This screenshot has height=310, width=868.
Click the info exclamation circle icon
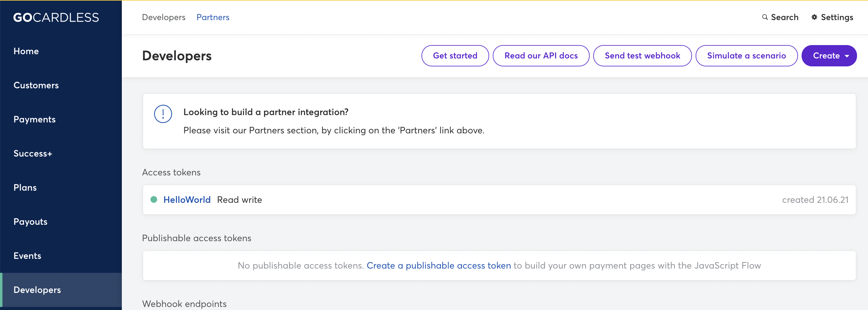(163, 114)
